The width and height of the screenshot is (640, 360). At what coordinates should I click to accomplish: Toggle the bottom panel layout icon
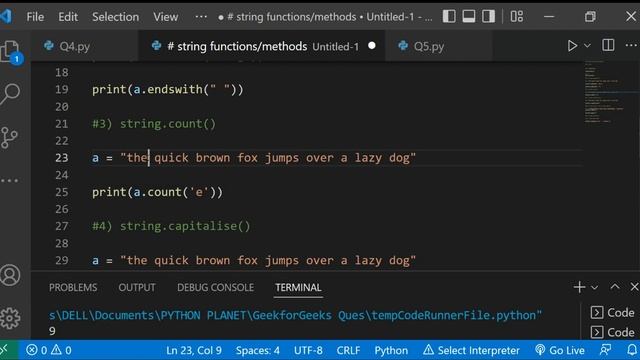click(x=469, y=16)
